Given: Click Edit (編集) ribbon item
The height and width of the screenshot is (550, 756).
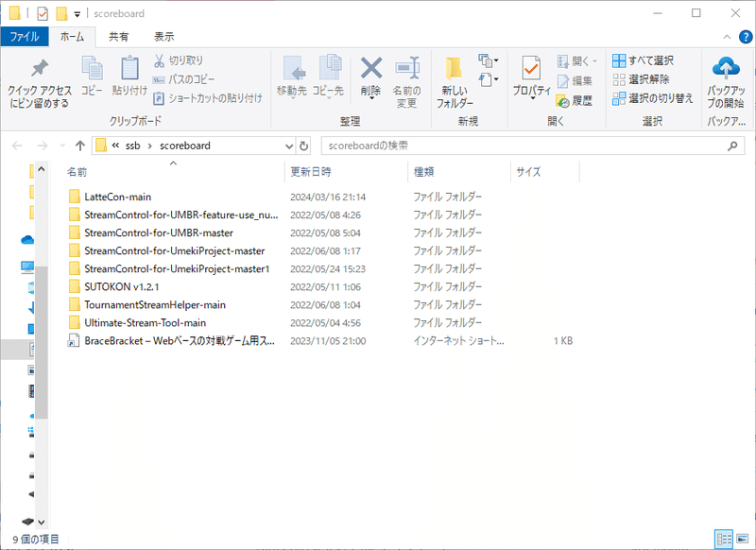Looking at the screenshot, I should point(575,81).
